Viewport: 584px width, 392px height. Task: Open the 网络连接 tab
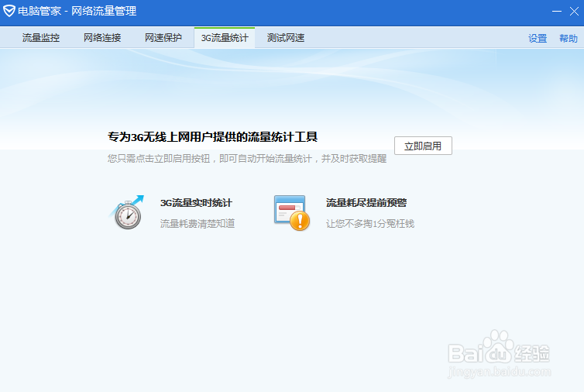click(x=102, y=38)
